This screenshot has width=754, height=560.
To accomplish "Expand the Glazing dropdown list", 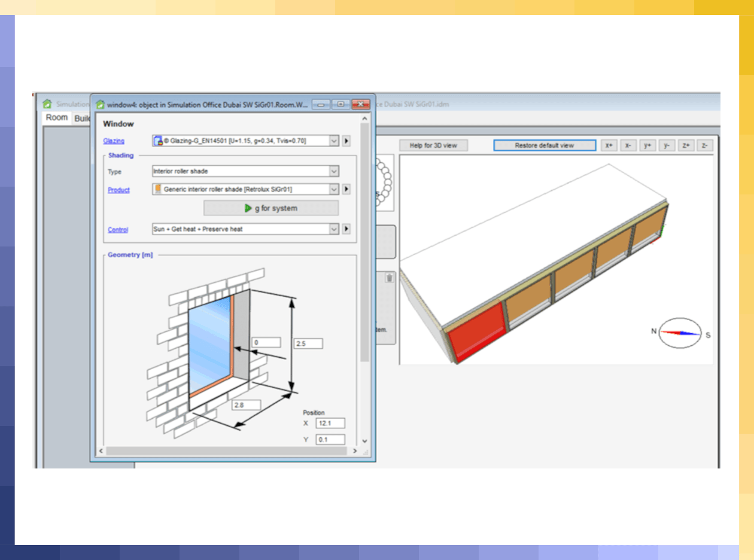I will [x=334, y=141].
